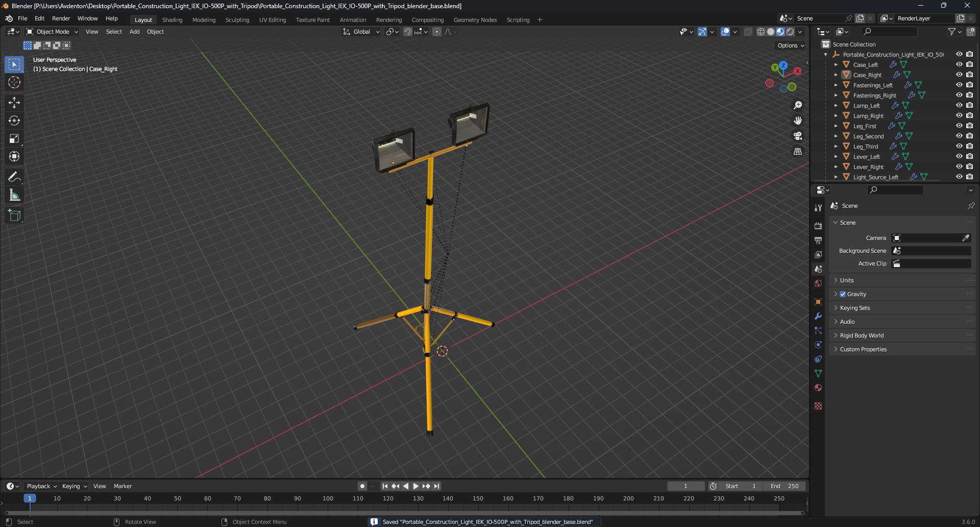980x527 pixels.
Task: Click the viewport zoom magnifier icon
Action: 798,105
